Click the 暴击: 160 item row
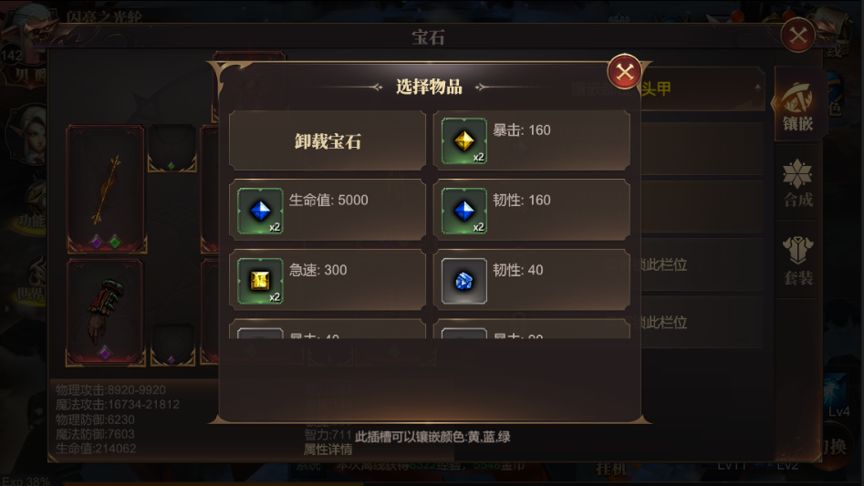Viewport: 864px width, 486px height. tap(532, 141)
